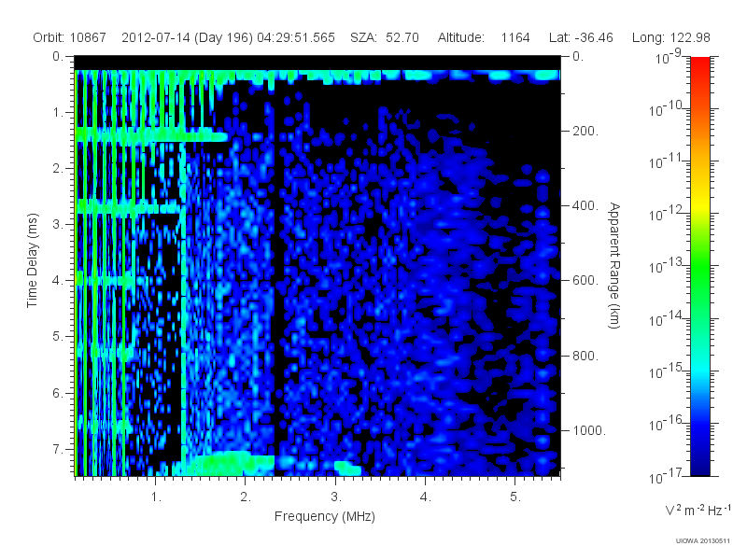Click the 'Apparent Range (km)' axis label
Image resolution: width=747 pixels, height=560 pixels.
coord(614,265)
